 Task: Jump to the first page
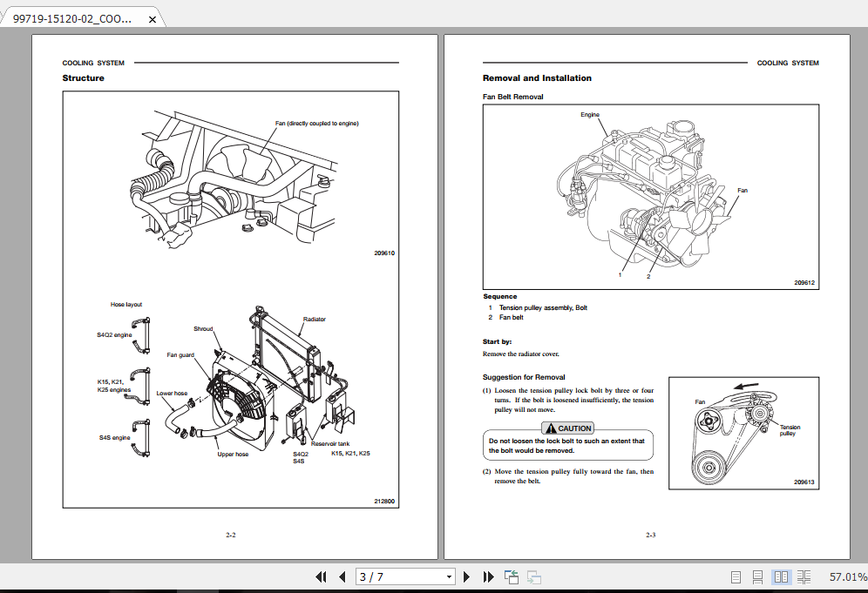coord(321,576)
